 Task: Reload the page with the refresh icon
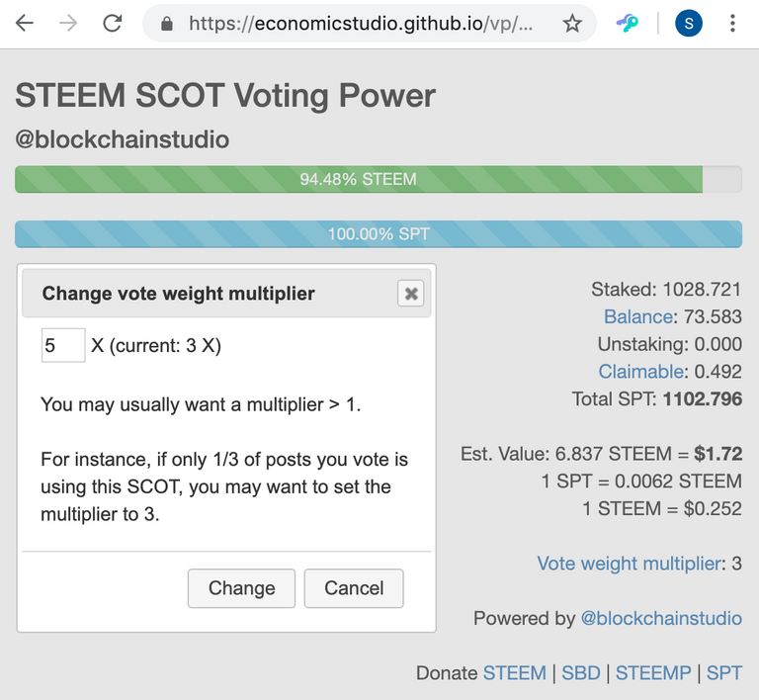tap(113, 23)
